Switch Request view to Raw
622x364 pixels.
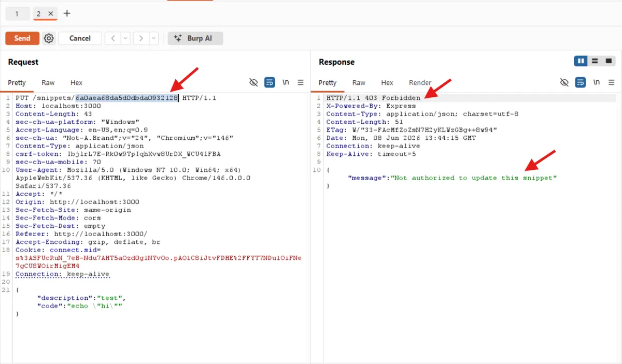(48, 83)
